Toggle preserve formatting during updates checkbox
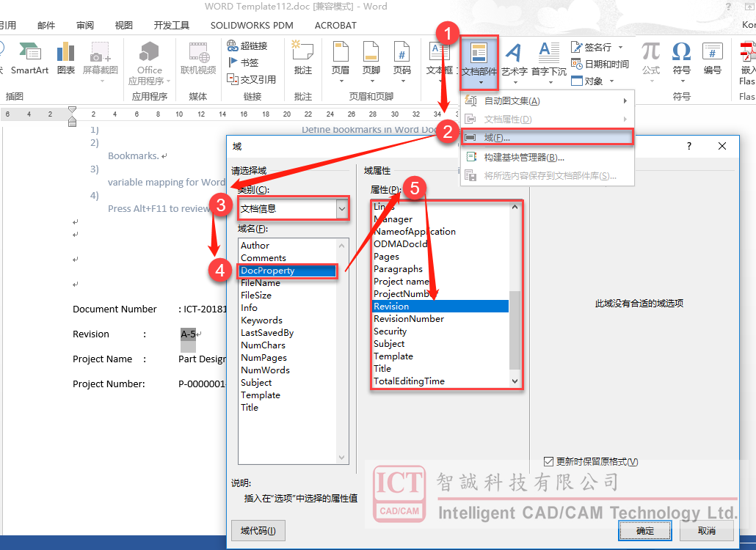 pyautogui.click(x=548, y=461)
